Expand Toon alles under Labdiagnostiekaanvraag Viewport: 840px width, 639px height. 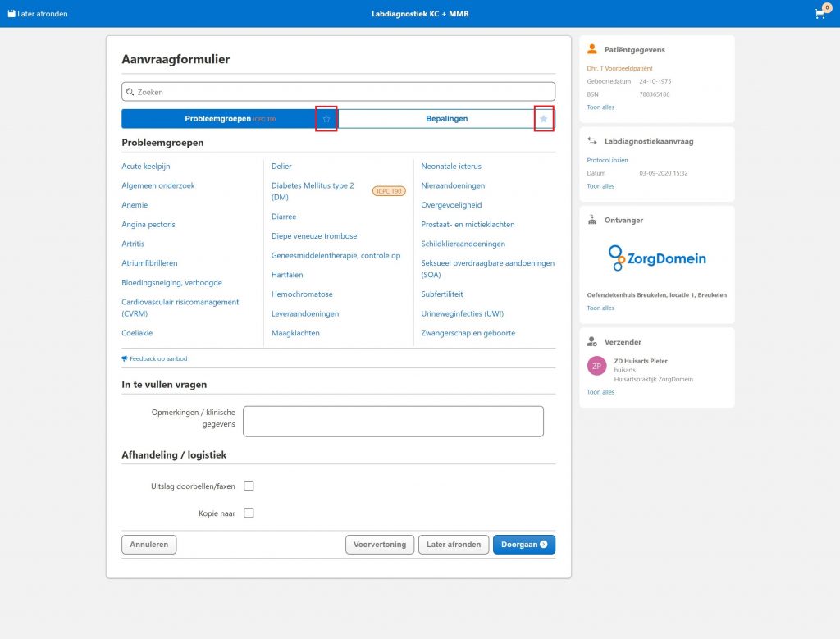pyautogui.click(x=600, y=186)
